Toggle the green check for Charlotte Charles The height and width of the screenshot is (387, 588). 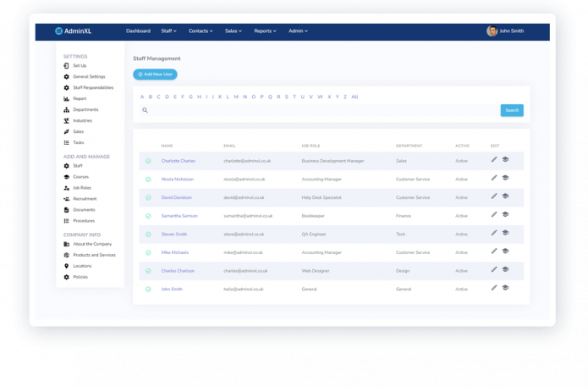(x=149, y=161)
